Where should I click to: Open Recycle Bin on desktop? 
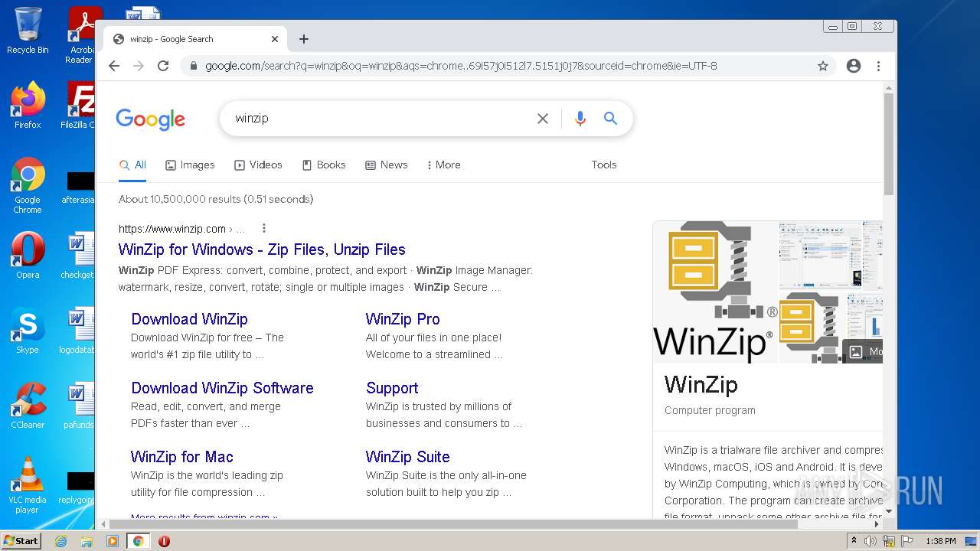click(x=28, y=31)
